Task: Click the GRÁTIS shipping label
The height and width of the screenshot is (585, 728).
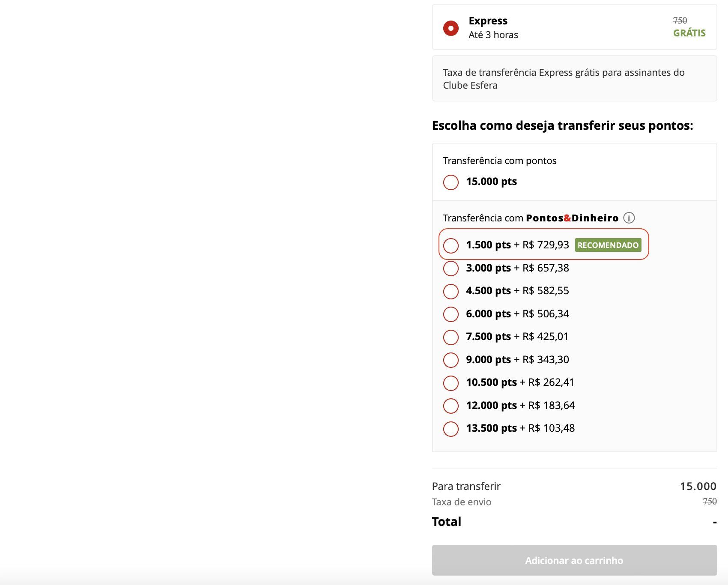Action: point(689,33)
